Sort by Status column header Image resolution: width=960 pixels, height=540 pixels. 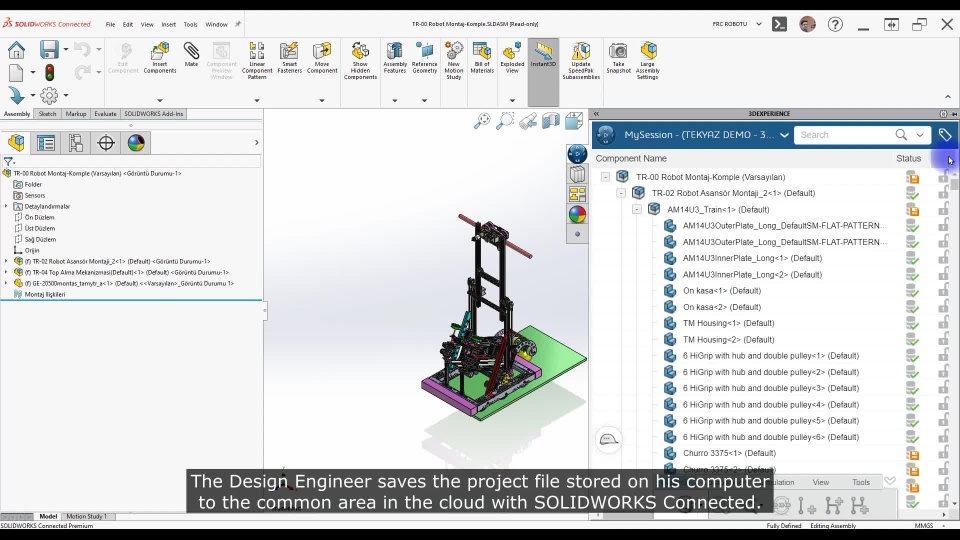pyautogui.click(x=909, y=159)
